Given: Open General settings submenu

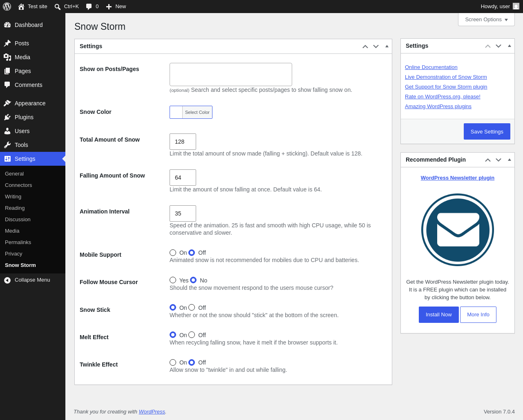Looking at the screenshot, I should pyautogui.click(x=14, y=174).
